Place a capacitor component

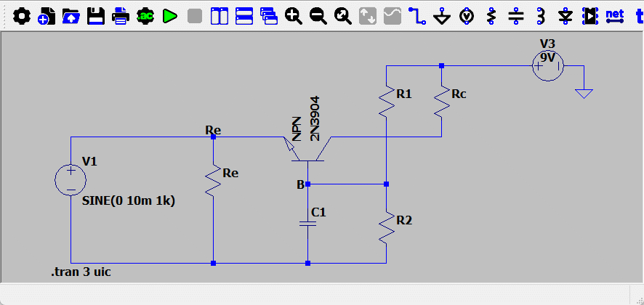(516, 16)
